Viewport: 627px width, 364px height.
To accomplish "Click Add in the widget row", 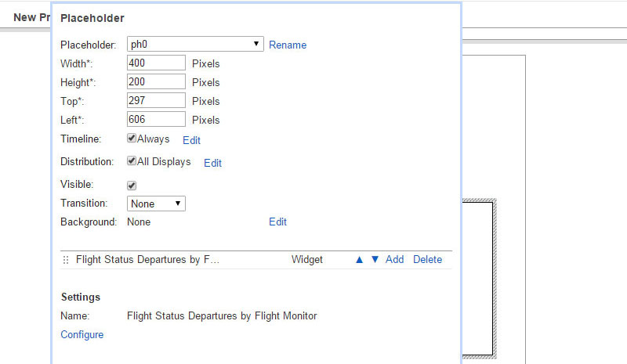I will (x=395, y=259).
